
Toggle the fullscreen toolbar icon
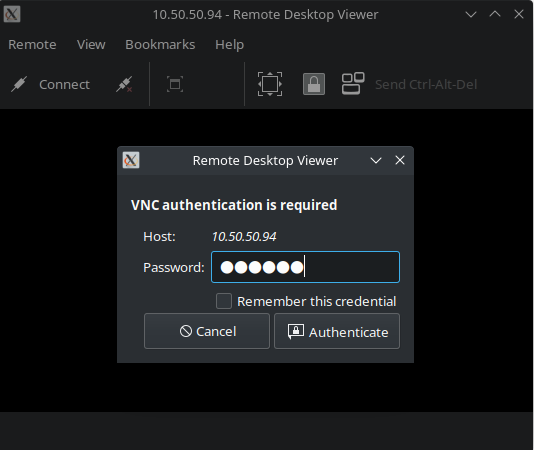(x=175, y=84)
